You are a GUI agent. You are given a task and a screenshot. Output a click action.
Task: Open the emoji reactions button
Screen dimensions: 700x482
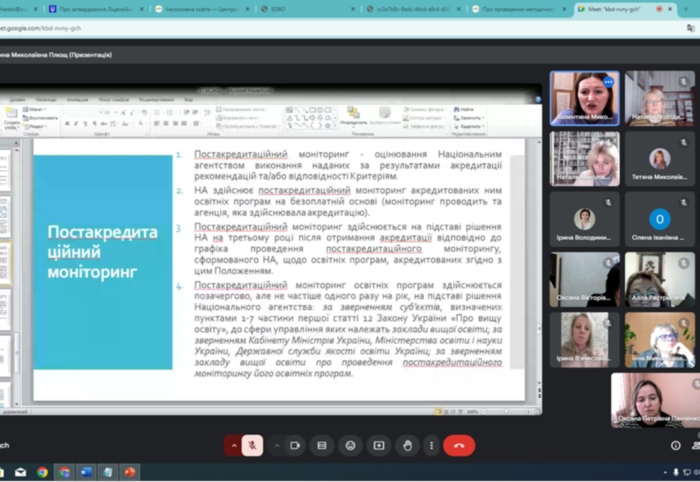click(x=350, y=446)
